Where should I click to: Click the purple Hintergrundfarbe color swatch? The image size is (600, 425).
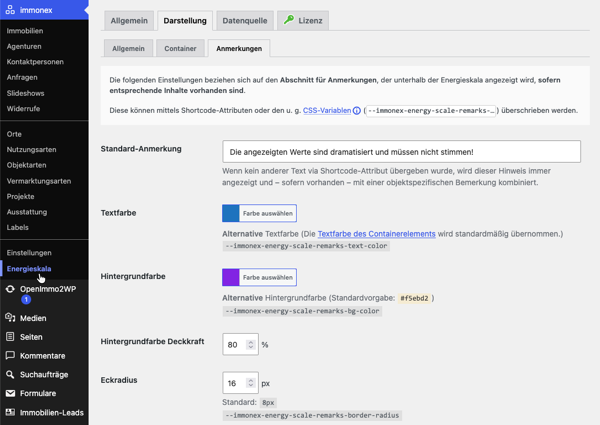click(x=231, y=277)
